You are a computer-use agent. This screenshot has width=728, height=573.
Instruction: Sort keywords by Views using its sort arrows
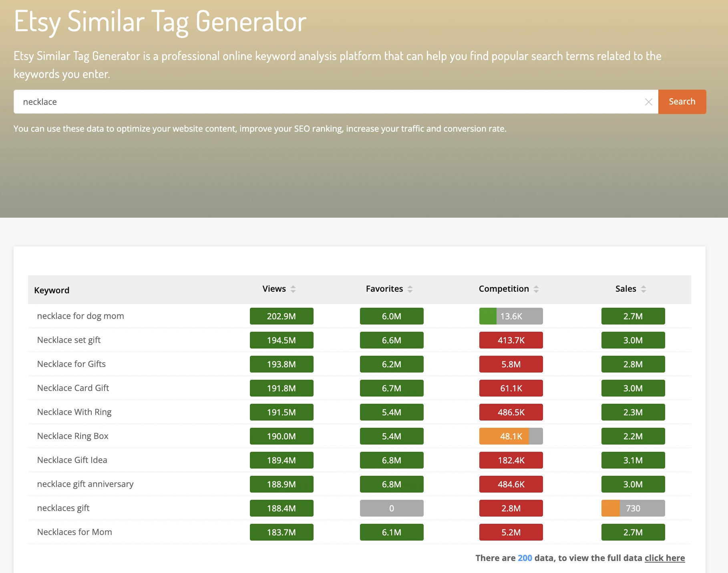(292, 289)
